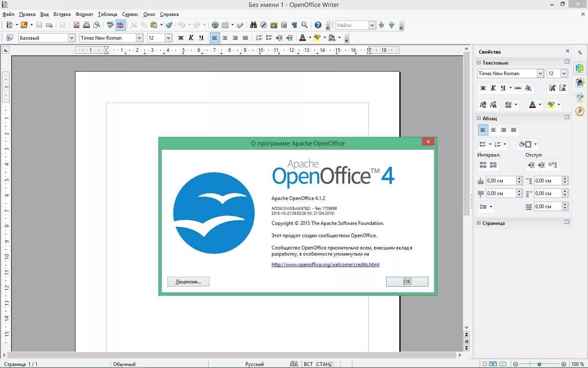Open paragraph style Базовый dropdown
The height and width of the screenshot is (368, 588).
(x=71, y=38)
